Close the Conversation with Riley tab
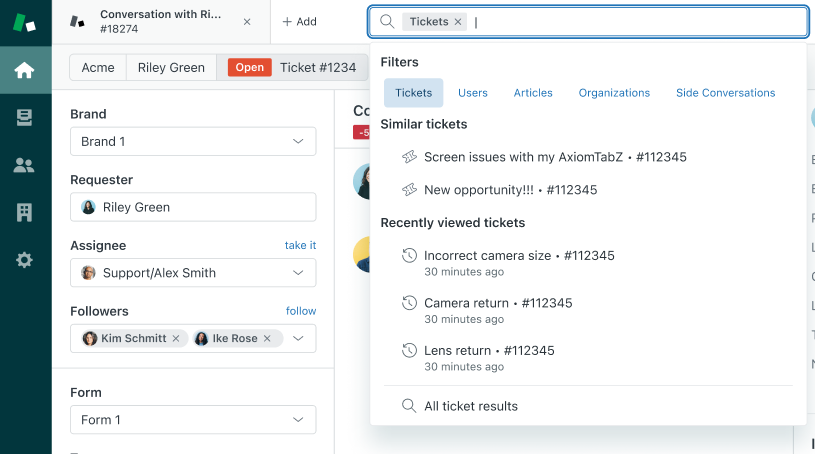The image size is (815, 454). click(247, 21)
